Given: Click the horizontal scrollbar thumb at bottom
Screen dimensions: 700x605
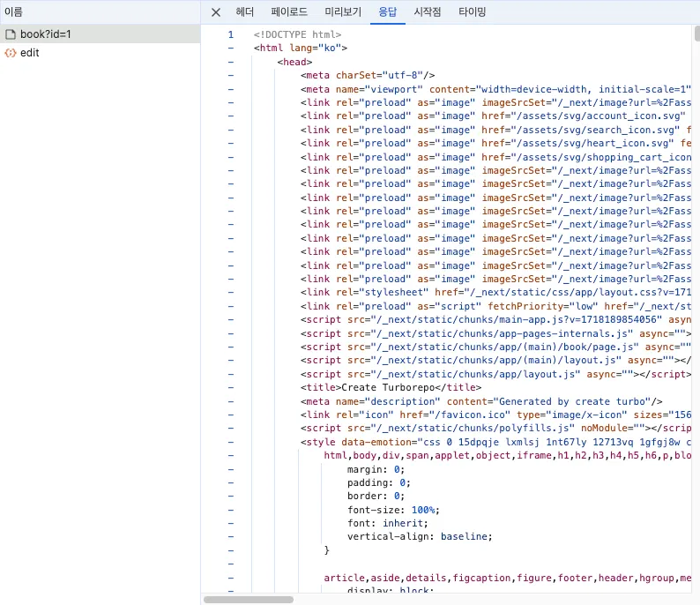Looking at the screenshot, I should click(248, 599).
